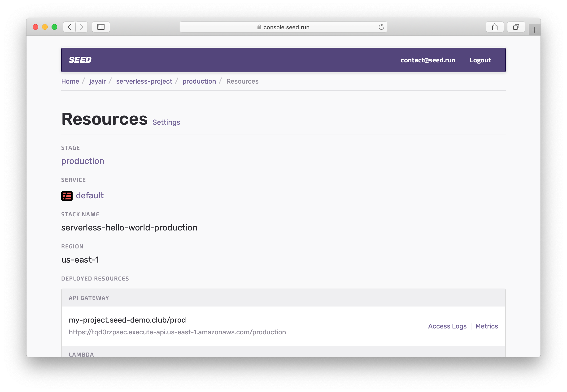567x392 pixels.
Task: Open a new tab with plus button
Action: pos(534,30)
